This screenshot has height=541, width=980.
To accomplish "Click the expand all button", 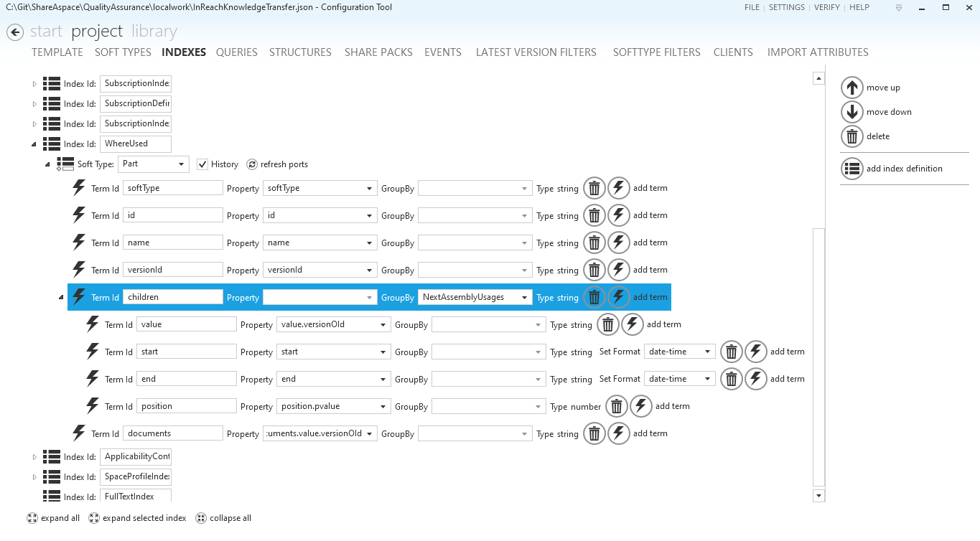I will [53, 518].
